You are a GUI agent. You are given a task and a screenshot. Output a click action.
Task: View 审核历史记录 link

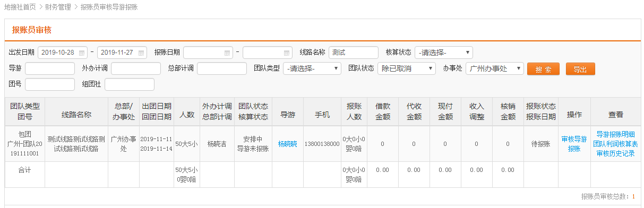(615, 153)
